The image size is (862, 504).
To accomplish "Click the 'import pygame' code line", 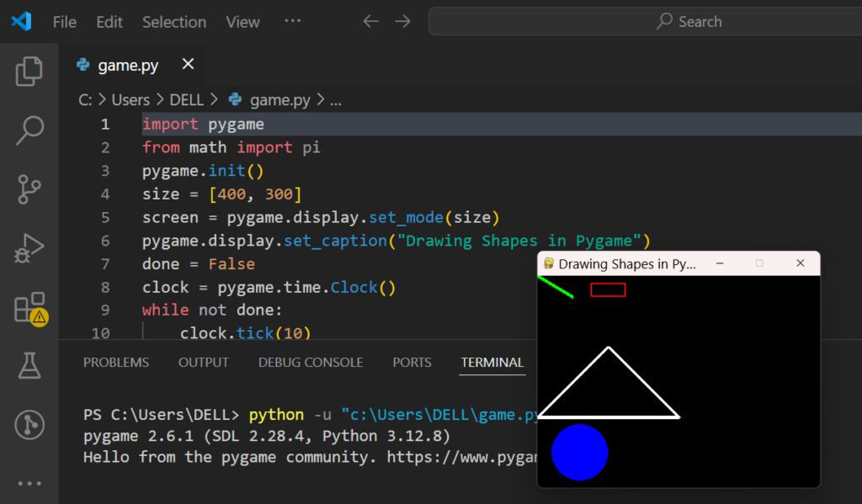I will (203, 125).
